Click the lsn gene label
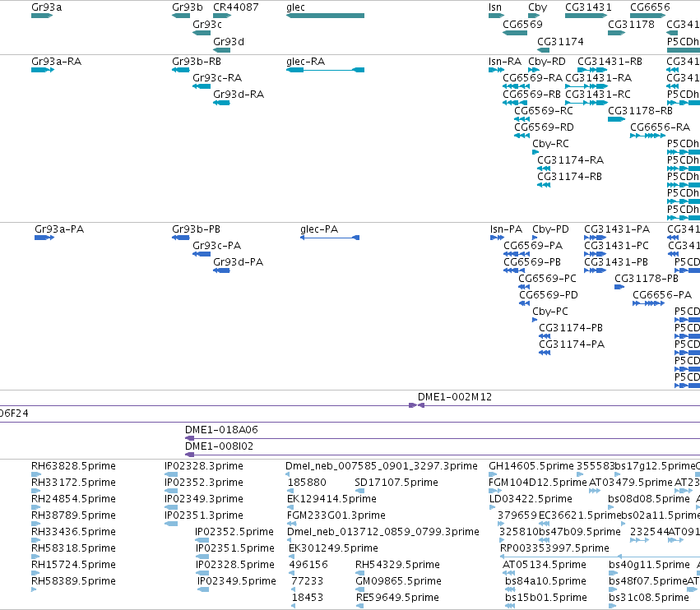Viewport: 700px width, 610px height. 495,7
